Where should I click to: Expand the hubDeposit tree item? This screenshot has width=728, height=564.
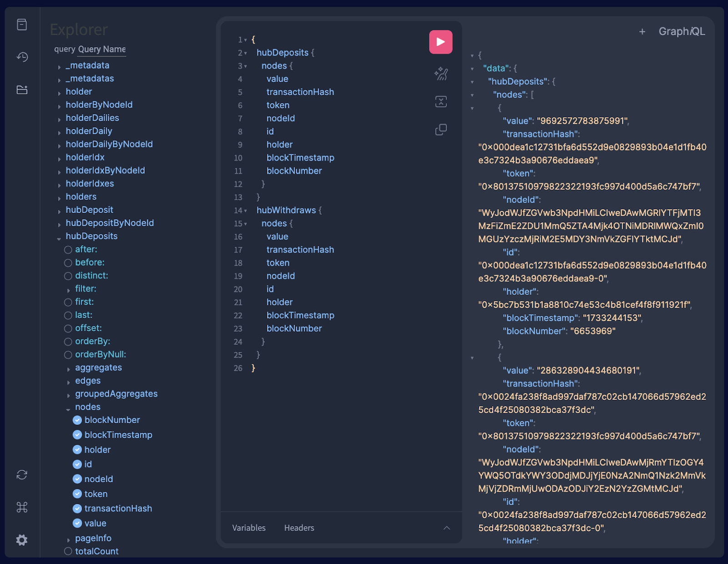click(x=60, y=211)
